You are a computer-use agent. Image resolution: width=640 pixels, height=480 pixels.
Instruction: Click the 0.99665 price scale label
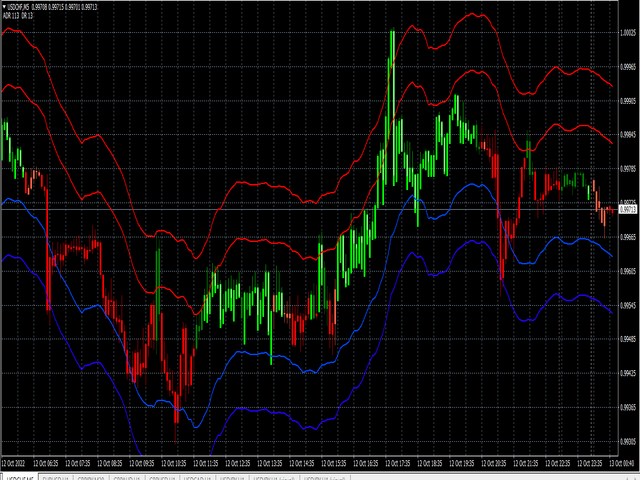point(628,237)
